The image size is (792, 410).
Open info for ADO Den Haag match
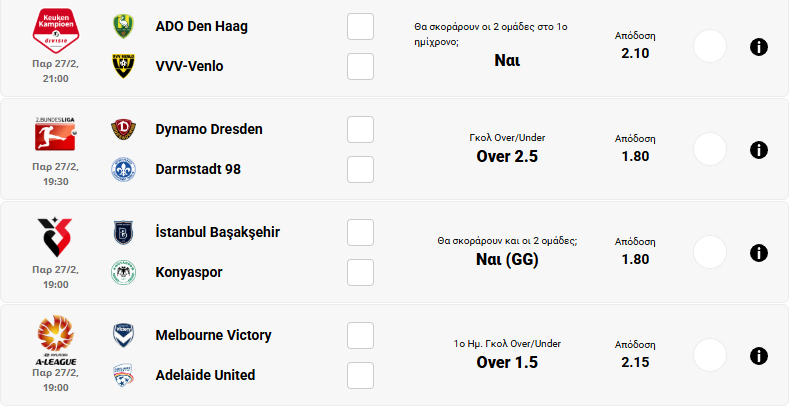758,47
